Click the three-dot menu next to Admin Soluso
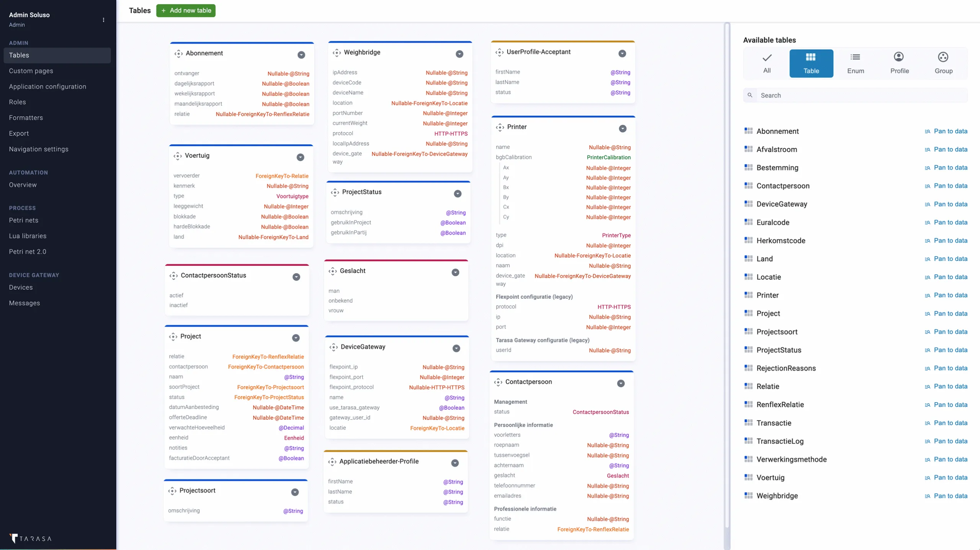 [x=103, y=20]
